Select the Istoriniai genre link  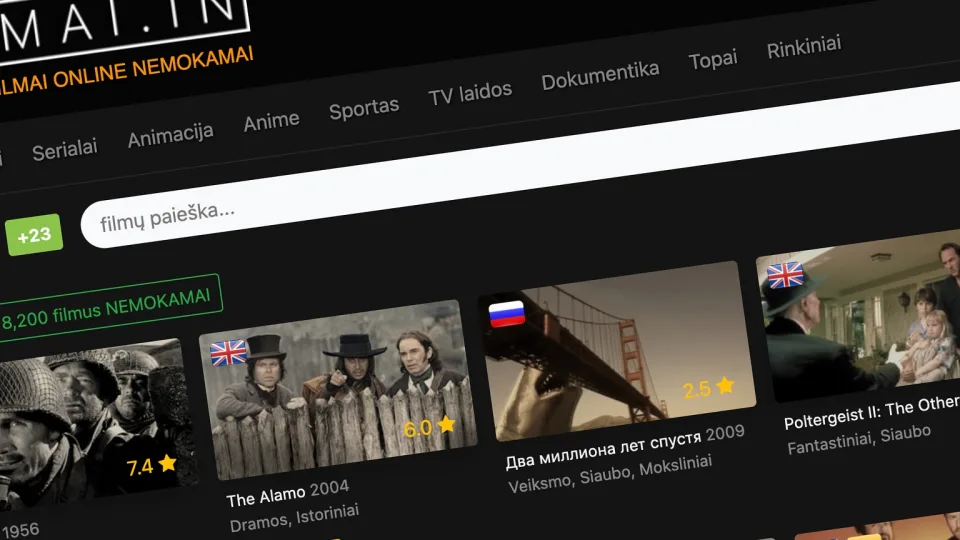point(328,514)
